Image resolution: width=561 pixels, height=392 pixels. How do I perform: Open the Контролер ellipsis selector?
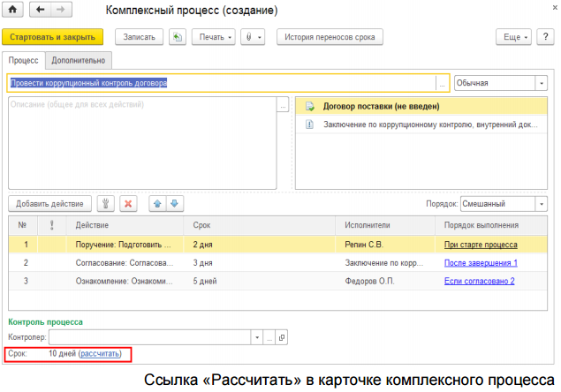click(x=269, y=337)
